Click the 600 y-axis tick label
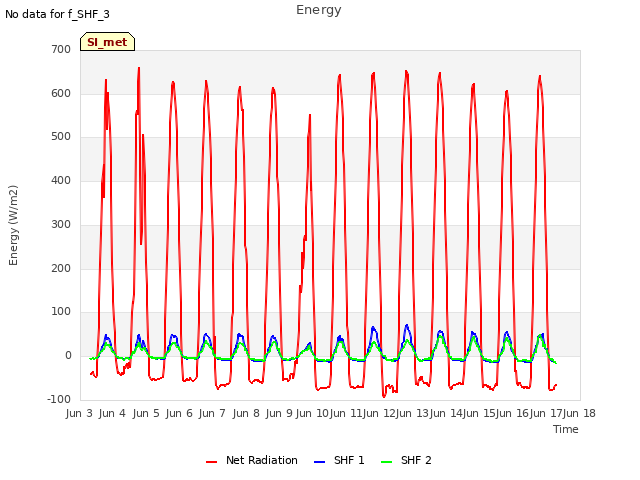Screen dimensions: 640x480 (x=61, y=93)
